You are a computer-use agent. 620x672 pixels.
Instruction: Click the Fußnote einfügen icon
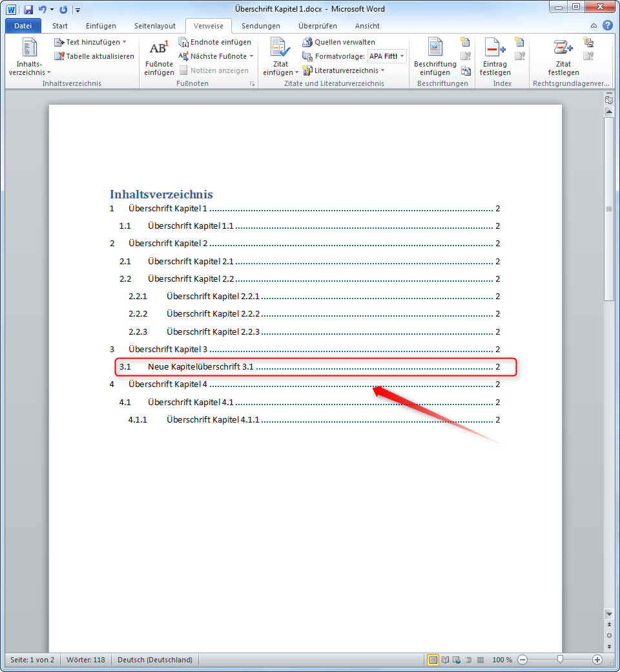coord(159,48)
